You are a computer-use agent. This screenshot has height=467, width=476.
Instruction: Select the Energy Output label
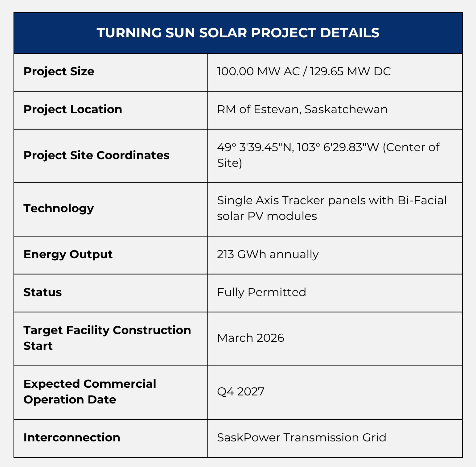pyautogui.click(x=68, y=254)
